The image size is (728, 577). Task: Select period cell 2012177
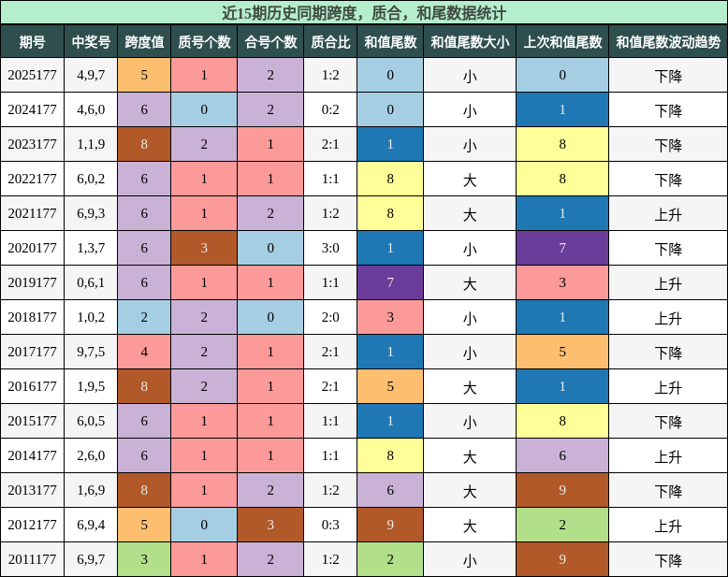pyautogui.click(x=32, y=525)
